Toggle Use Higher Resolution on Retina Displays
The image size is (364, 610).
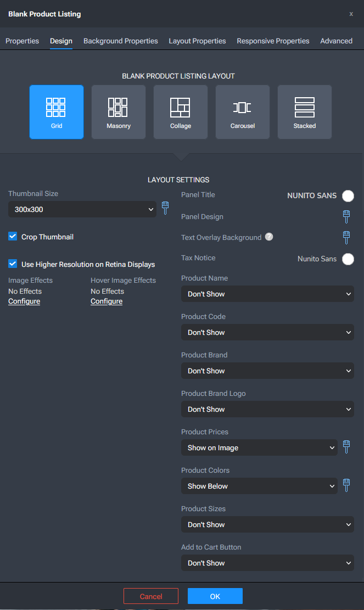pos(13,264)
